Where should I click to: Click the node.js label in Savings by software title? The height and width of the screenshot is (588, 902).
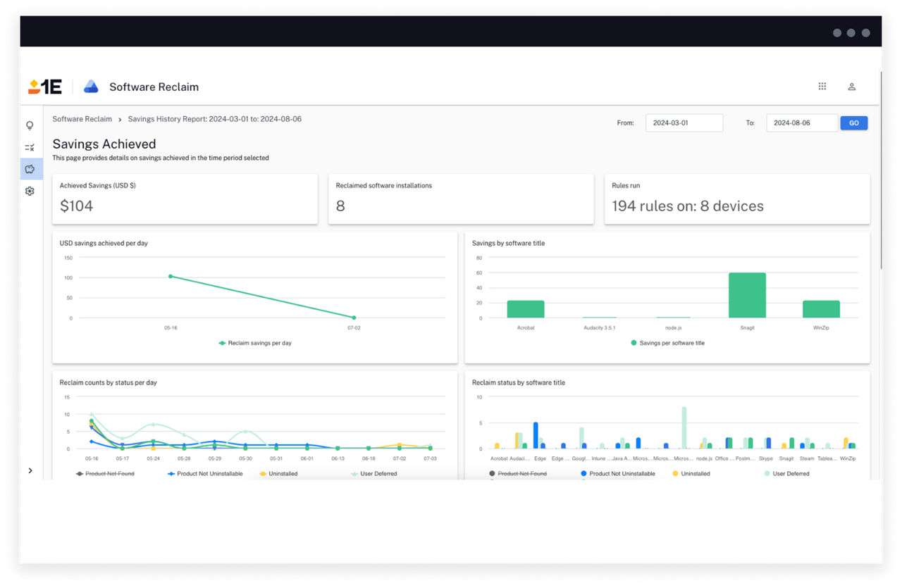tap(673, 327)
